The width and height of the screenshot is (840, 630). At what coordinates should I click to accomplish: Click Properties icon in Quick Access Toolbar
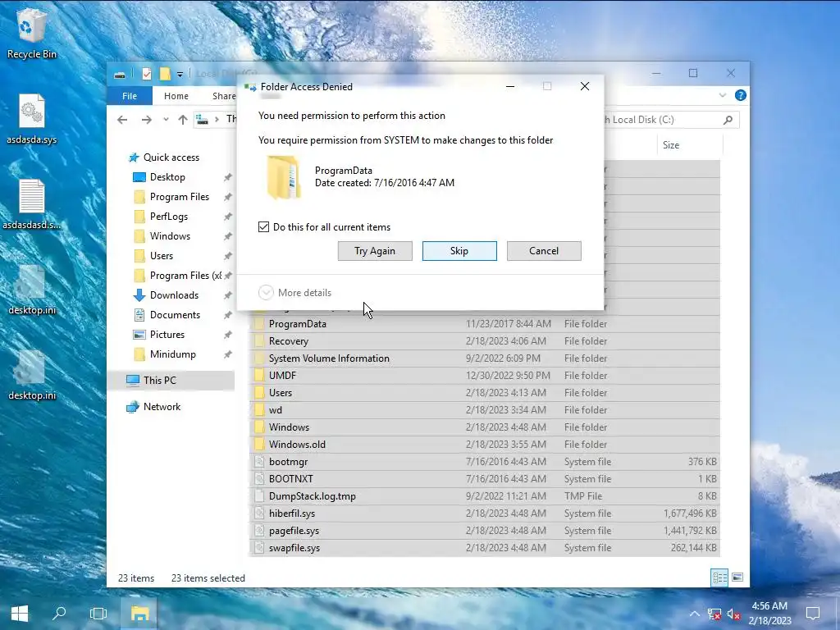(147, 74)
